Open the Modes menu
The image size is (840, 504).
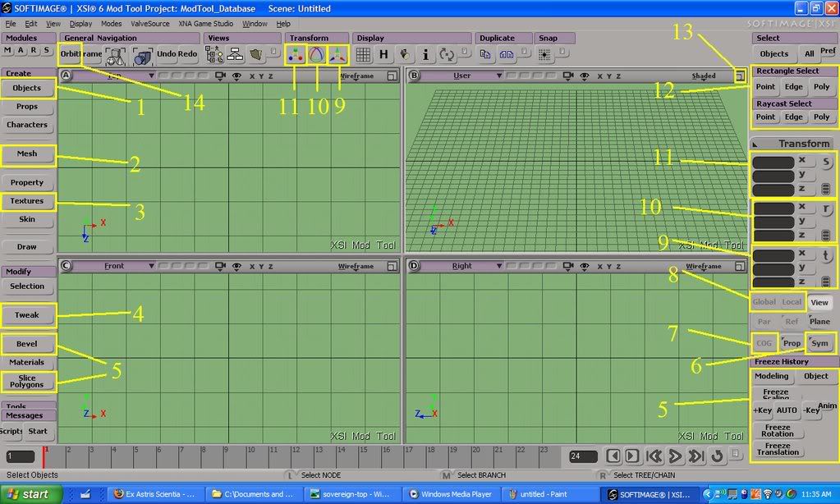pyautogui.click(x=112, y=24)
